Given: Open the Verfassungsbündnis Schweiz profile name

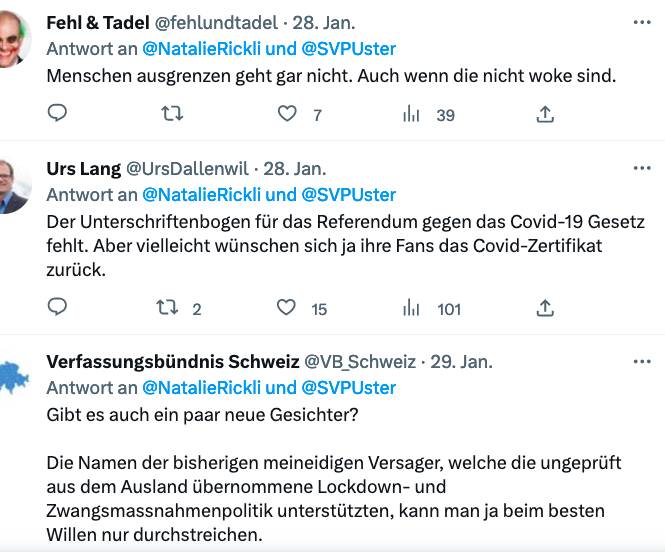Looking at the screenshot, I should coord(173,362).
